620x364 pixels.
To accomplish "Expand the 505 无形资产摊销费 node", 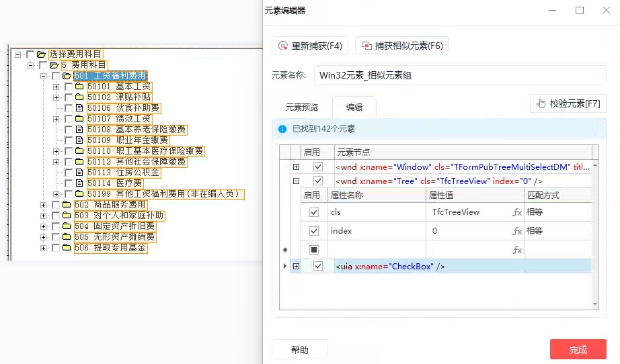I will coord(43,237).
